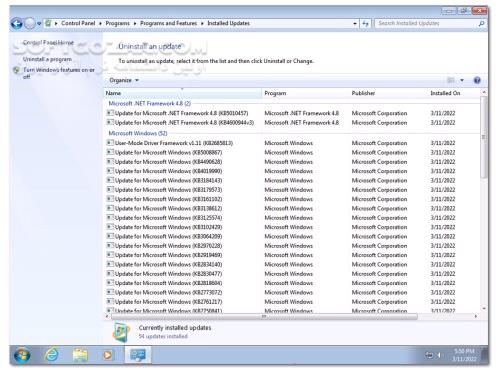Click the icon of update KB3161102
499x372 pixels.
point(110,199)
